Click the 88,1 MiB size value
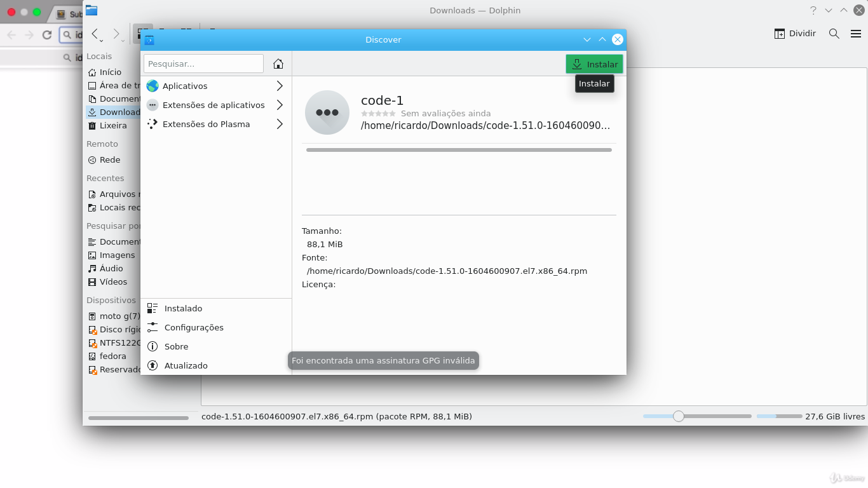This screenshot has height=488, width=868. tap(325, 244)
